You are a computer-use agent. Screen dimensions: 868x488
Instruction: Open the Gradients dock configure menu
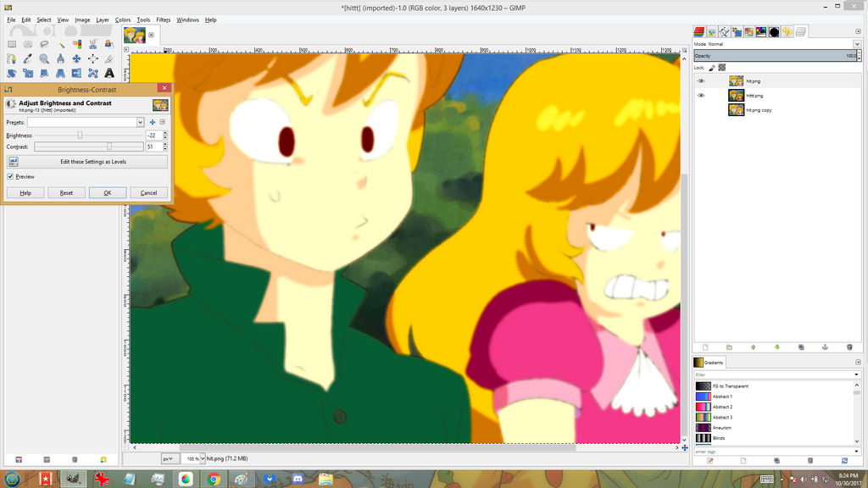tap(858, 363)
